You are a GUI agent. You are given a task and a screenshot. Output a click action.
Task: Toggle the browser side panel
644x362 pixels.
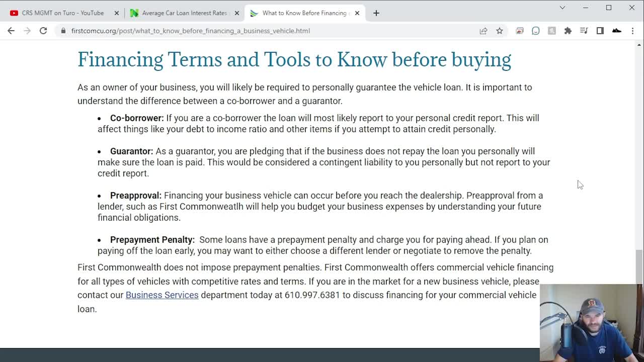click(x=600, y=31)
